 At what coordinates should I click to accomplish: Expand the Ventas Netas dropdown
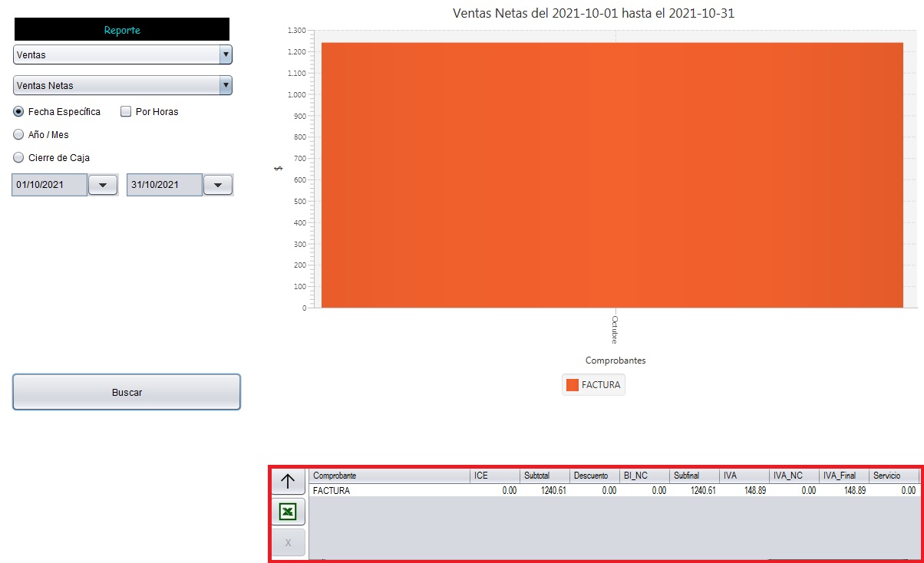click(123, 85)
